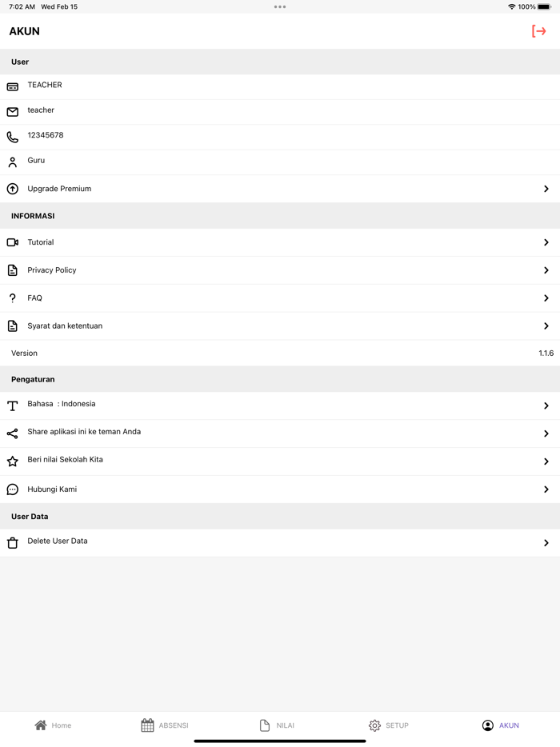Open the NILAI tab
The image size is (560, 747).
coord(278,725)
